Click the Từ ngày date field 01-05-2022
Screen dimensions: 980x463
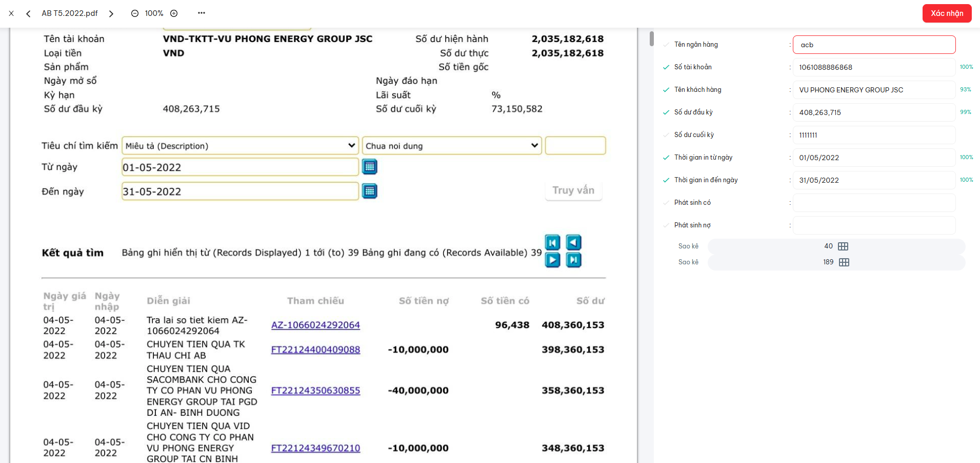coord(240,167)
